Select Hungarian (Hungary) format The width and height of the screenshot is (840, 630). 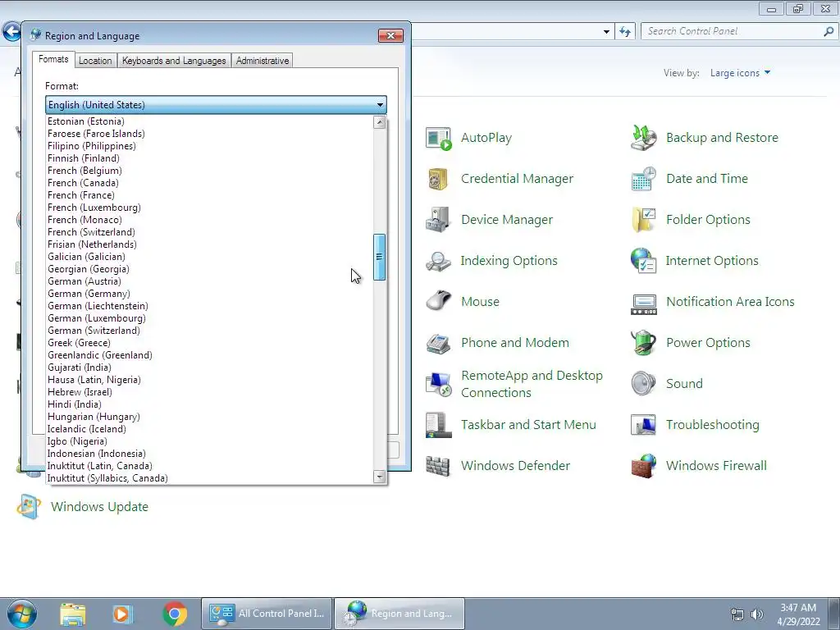click(x=209, y=418)
